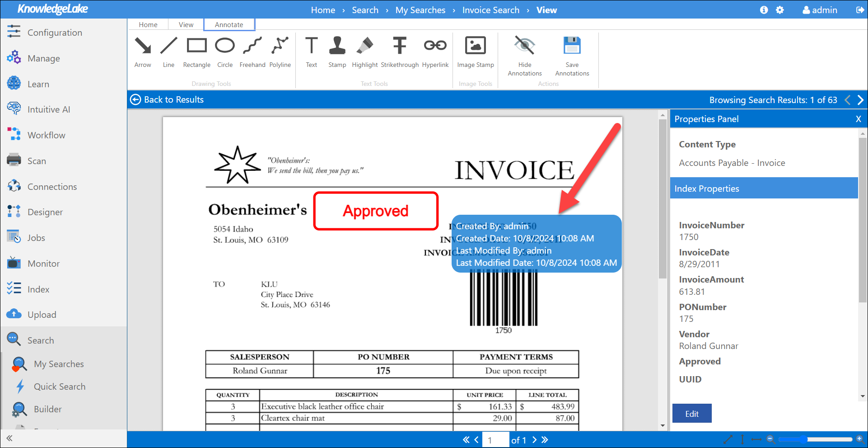This screenshot has width=868, height=448.
Task: Open the admin user menu
Action: point(820,10)
